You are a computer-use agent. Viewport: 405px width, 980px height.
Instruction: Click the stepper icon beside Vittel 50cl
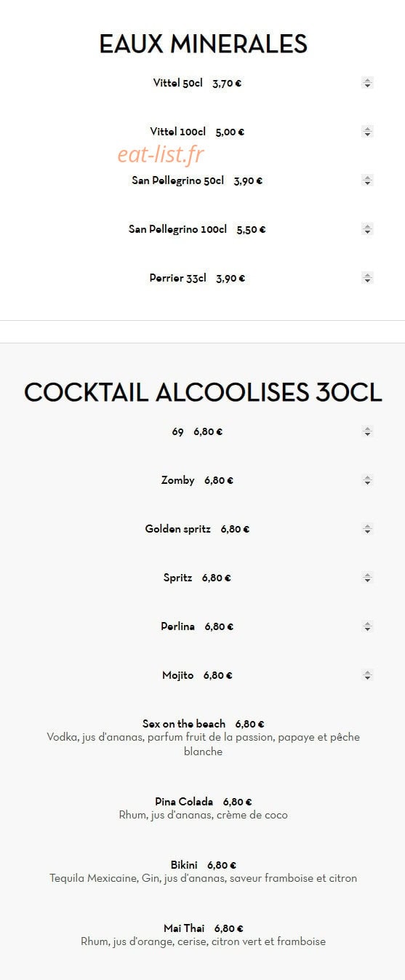(367, 83)
